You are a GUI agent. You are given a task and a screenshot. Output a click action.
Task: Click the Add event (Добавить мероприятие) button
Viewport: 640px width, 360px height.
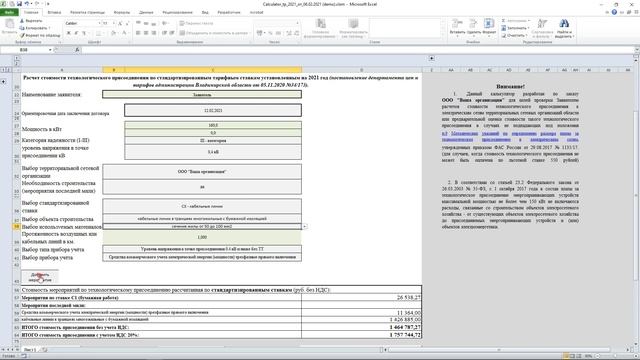[40, 277]
